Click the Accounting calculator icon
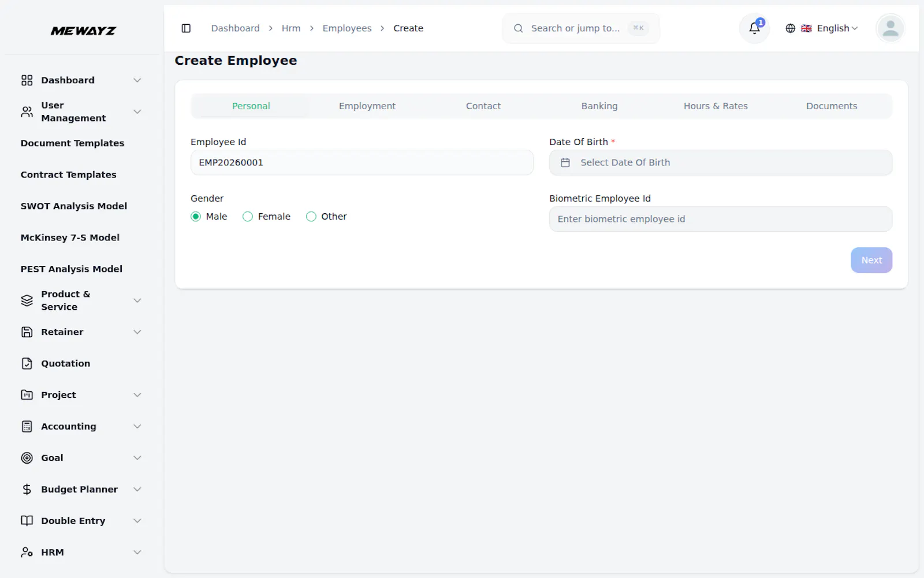The width and height of the screenshot is (924, 578). pyautogui.click(x=27, y=427)
